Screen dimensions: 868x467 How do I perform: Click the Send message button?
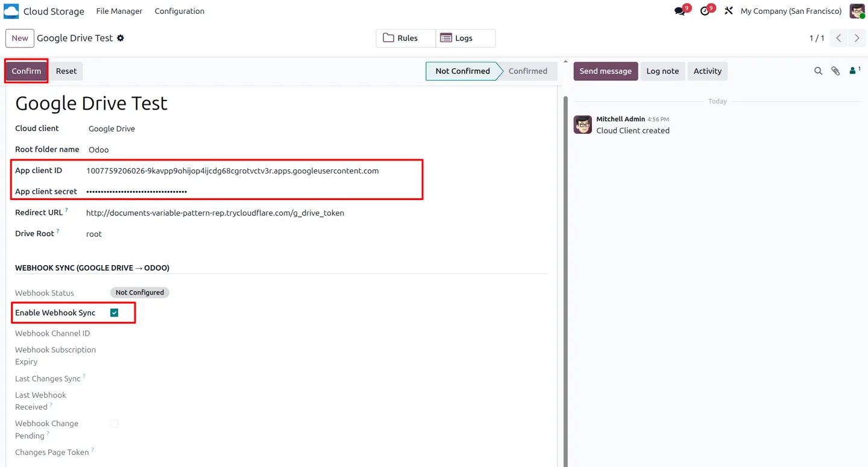(x=606, y=71)
